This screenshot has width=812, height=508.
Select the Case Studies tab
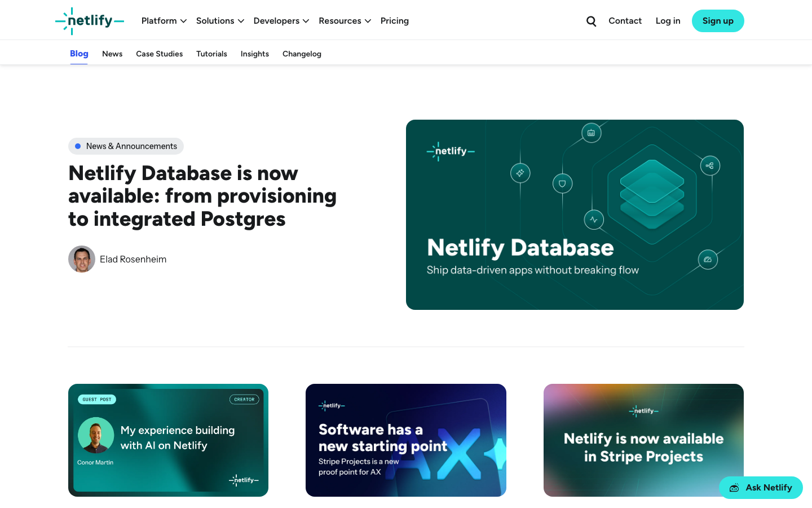[x=160, y=54]
